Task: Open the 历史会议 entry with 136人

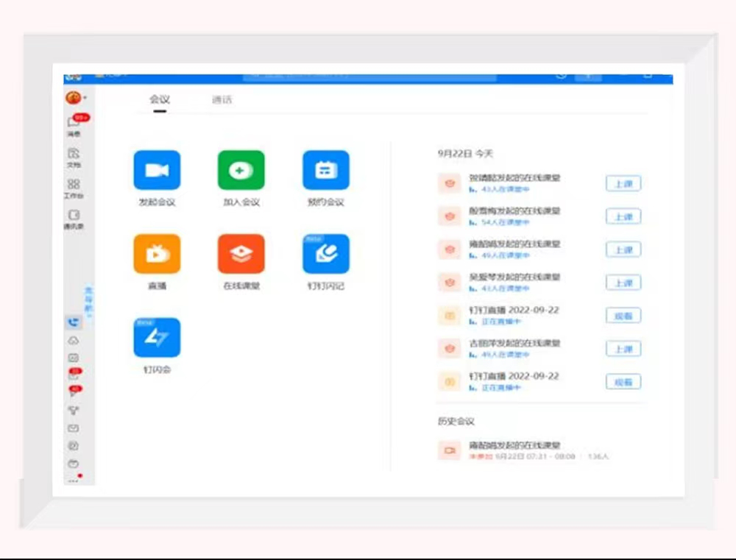Action: tap(515, 450)
